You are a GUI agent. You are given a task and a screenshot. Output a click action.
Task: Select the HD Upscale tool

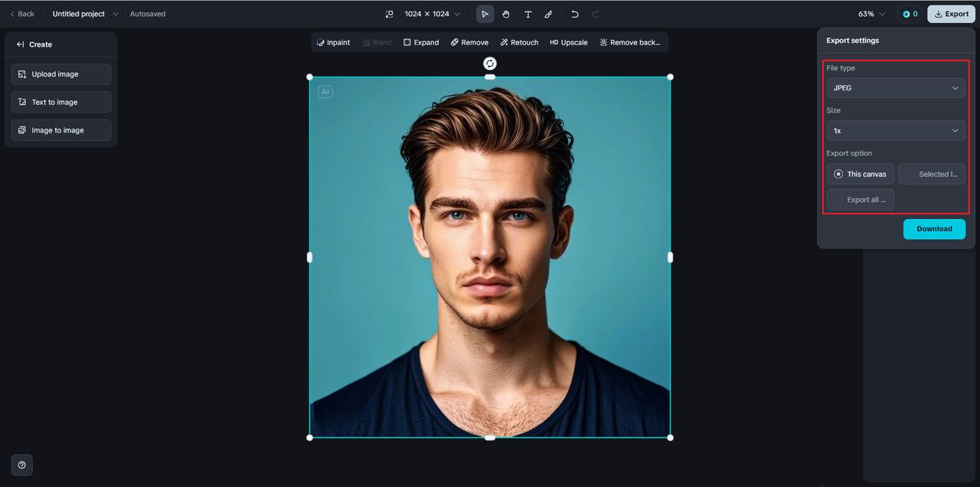click(x=569, y=42)
